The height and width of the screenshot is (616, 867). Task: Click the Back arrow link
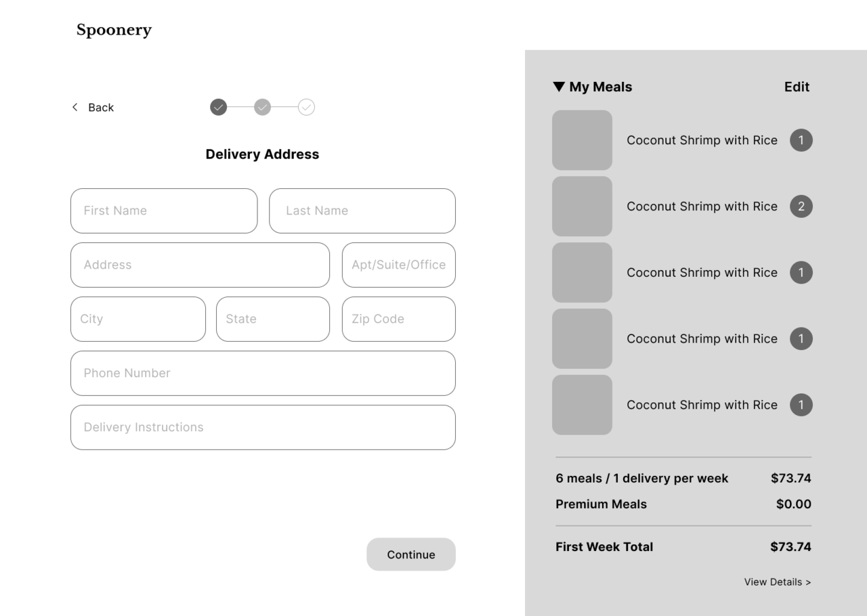tap(93, 108)
